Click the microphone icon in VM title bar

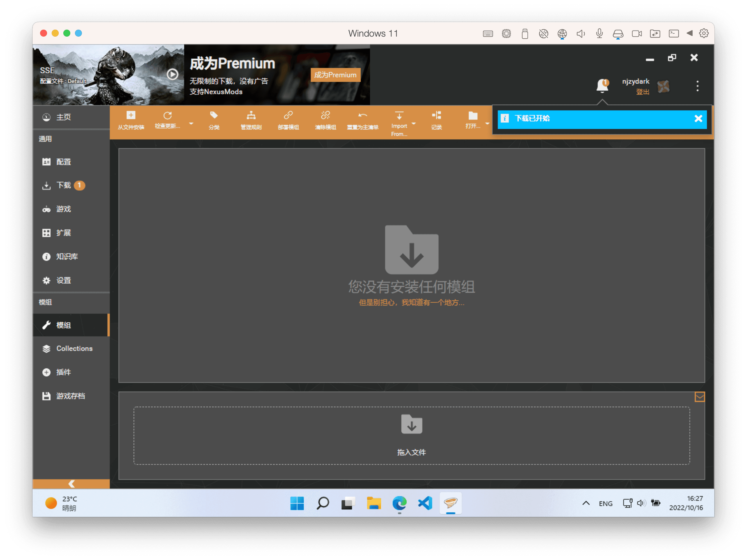[599, 33]
